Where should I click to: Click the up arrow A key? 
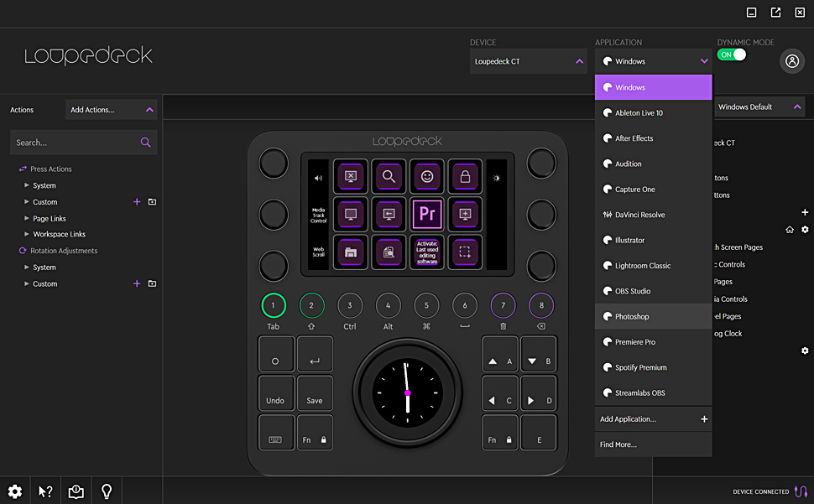(500, 354)
